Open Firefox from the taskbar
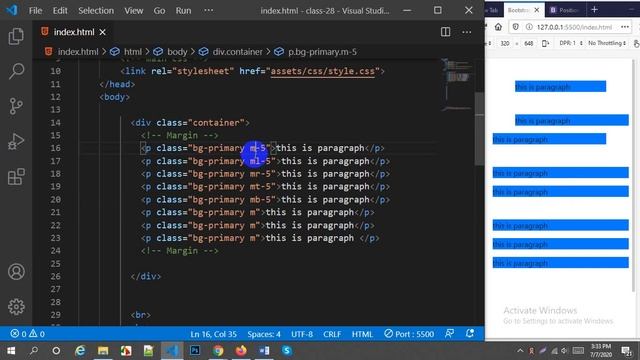The width and height of the screenshot is (640, 360). 241,351
